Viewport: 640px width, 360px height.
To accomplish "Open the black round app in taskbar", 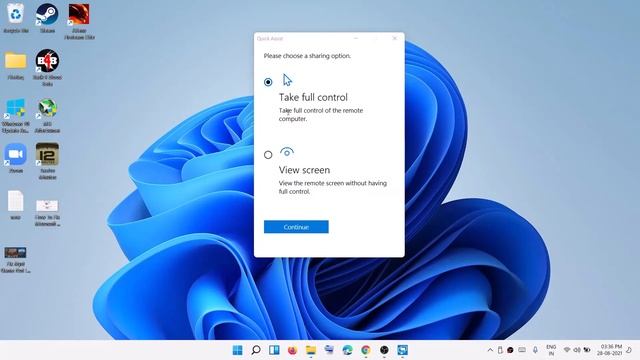I will tap(384, 350).
